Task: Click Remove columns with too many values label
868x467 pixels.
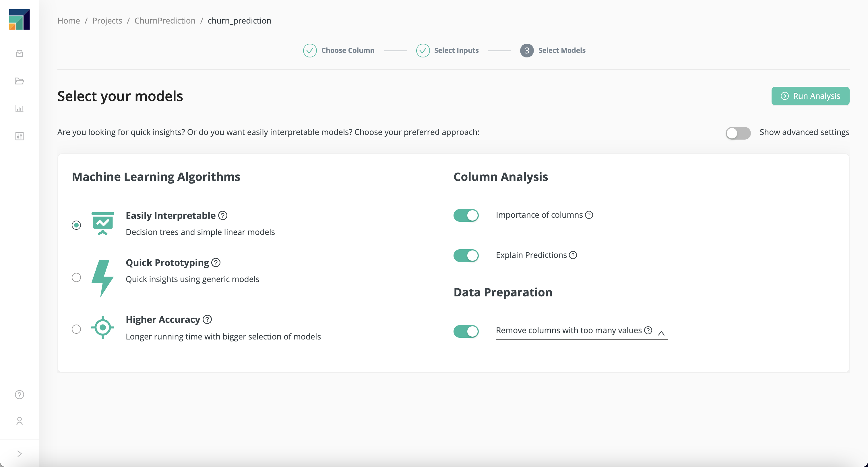Action: 569,330
